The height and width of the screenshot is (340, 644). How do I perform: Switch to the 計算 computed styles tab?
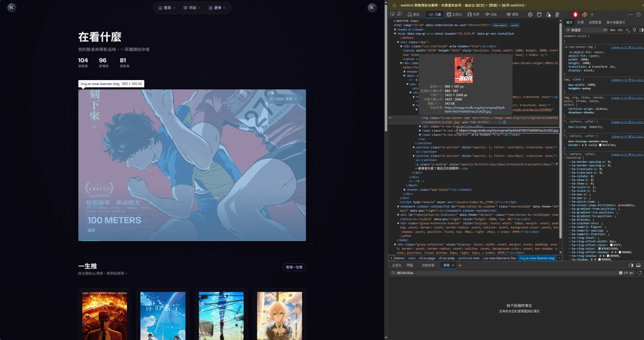[x=581, y=22]
